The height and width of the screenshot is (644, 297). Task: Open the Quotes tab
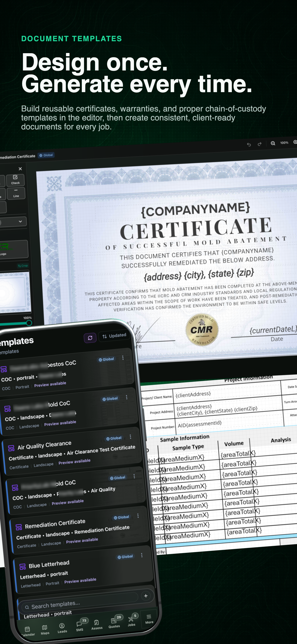pyautogui.click(x=114, y=623)
